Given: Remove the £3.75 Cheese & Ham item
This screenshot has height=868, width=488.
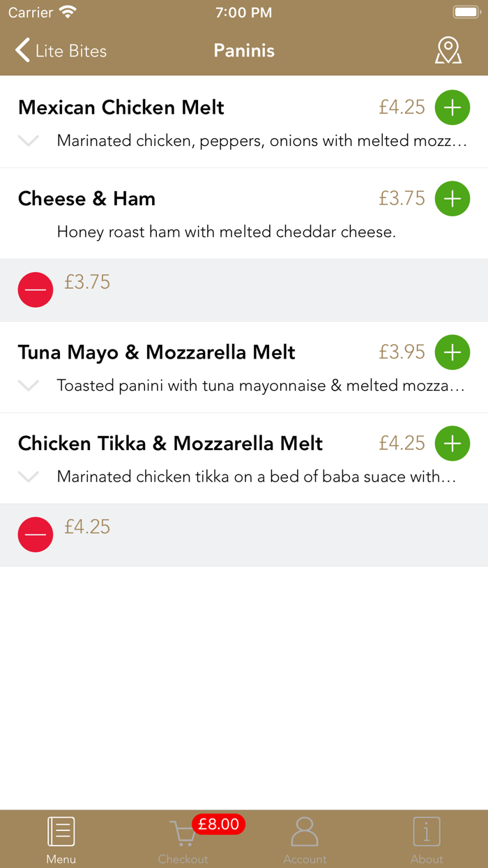Looking at the screenshot, I should pyautogui.click(x=36, y=290).
